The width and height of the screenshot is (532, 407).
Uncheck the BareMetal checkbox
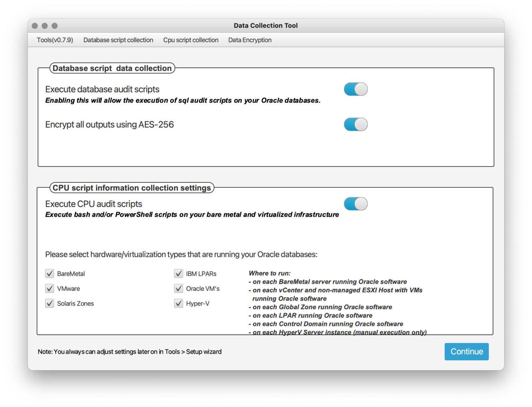(50, 273)
